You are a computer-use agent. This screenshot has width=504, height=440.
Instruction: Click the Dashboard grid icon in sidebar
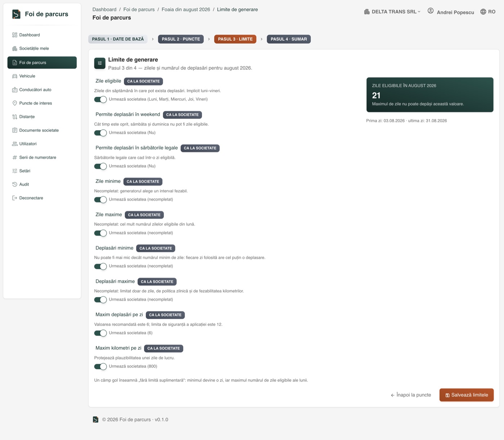15,35
